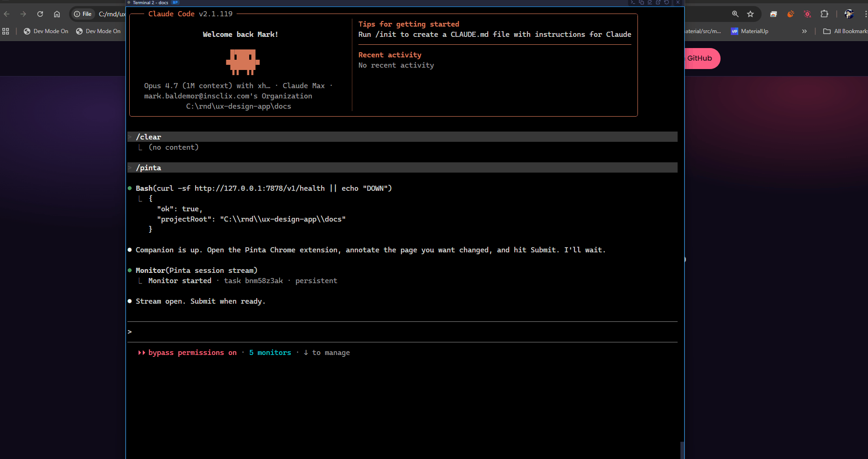Click the Claude Code v2.1.119 title

click(190, 14)
